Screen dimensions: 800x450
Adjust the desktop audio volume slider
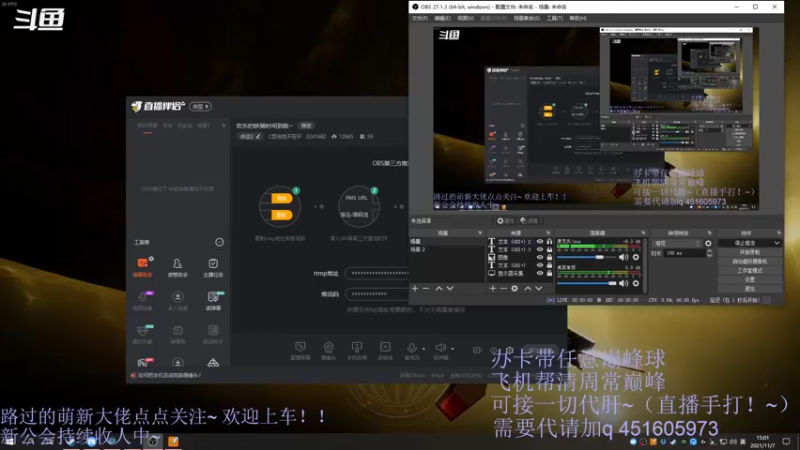pos(587,283)
